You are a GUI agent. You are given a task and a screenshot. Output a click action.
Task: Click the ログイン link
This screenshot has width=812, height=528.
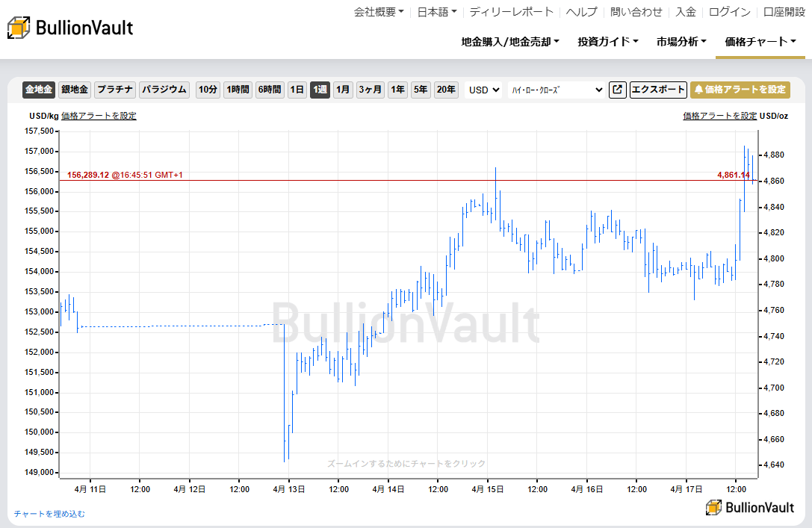730,12
